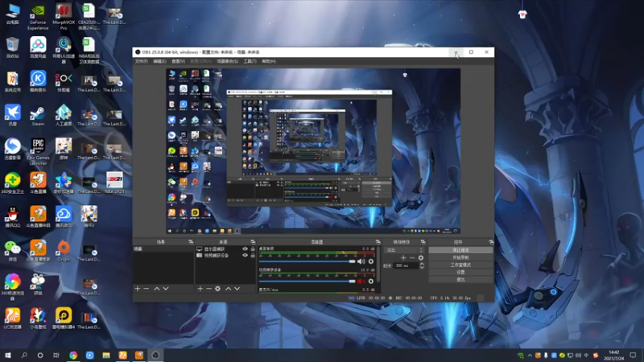
Task: Click the transition duration stepper arrows
Action: [421, 265]
